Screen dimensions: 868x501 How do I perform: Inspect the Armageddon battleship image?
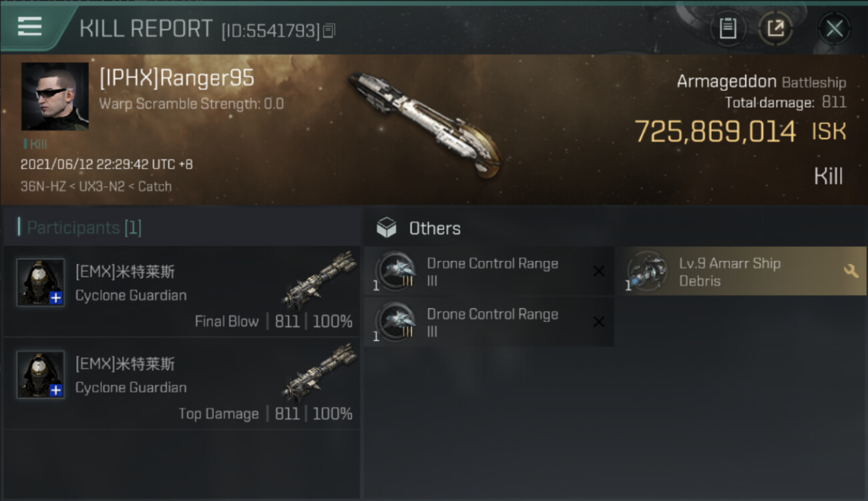(425, 124)
